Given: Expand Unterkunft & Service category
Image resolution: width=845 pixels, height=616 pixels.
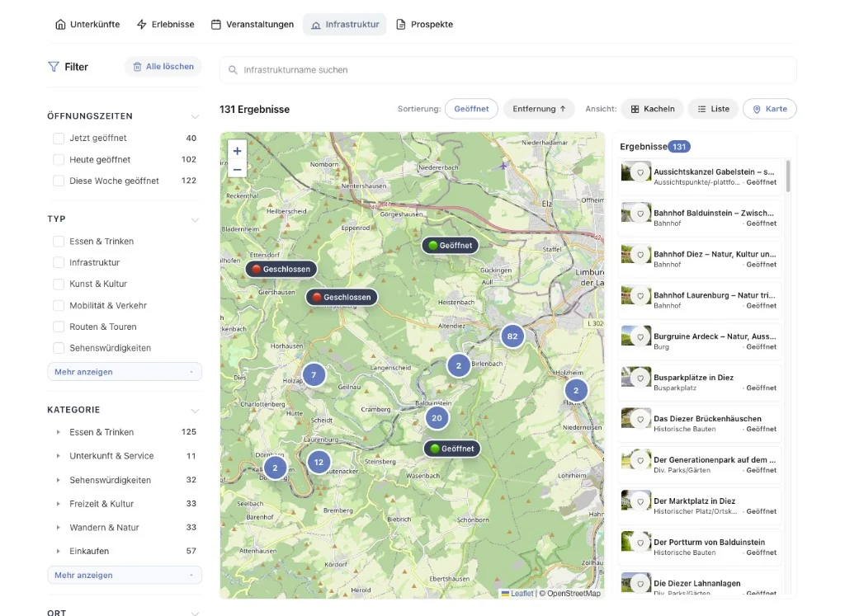Looking at the screenshot, I should tap(59, 456).
